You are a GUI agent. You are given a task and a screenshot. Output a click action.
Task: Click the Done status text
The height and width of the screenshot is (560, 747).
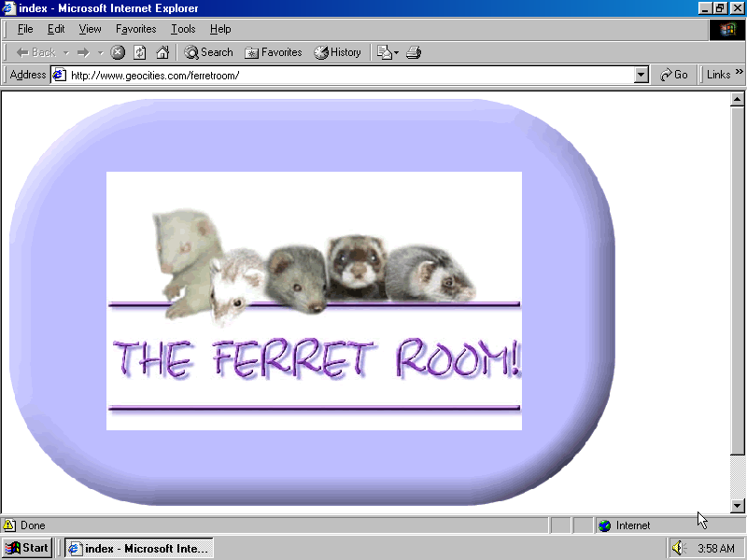coord(33,525)
